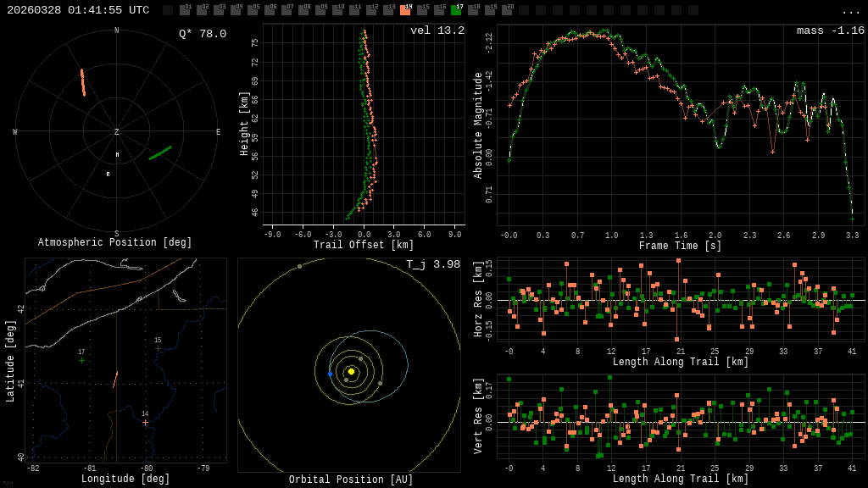Click the station 20 box in strip
The image size is (868, 488).
[x=507, y=10]
